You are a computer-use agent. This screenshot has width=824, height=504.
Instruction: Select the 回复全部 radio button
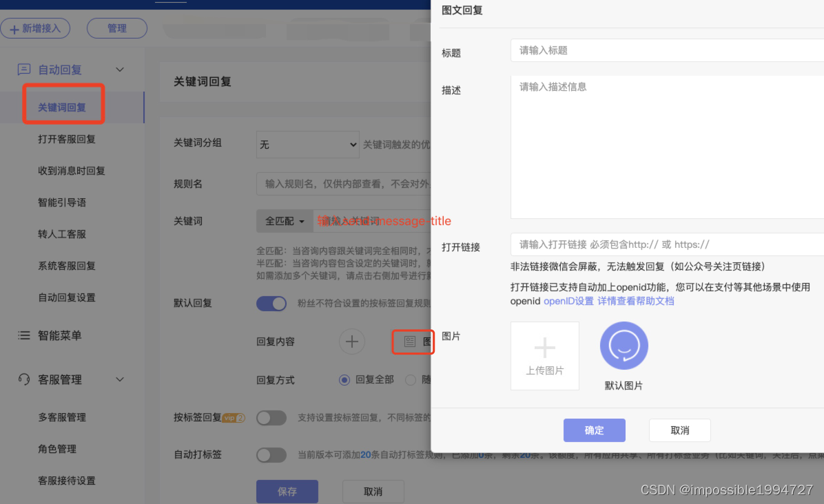(x=344, y=379)
